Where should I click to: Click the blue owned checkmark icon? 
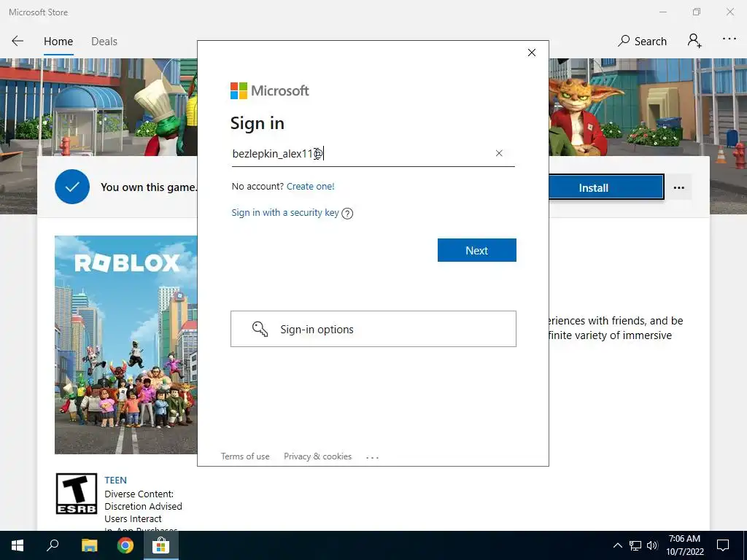pyautogui.click(x=72, y=187)
